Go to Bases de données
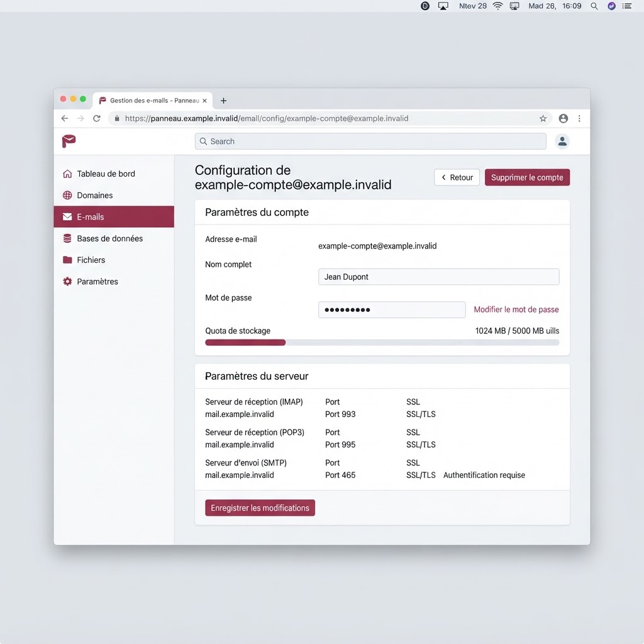 click(x=114, y=238)
